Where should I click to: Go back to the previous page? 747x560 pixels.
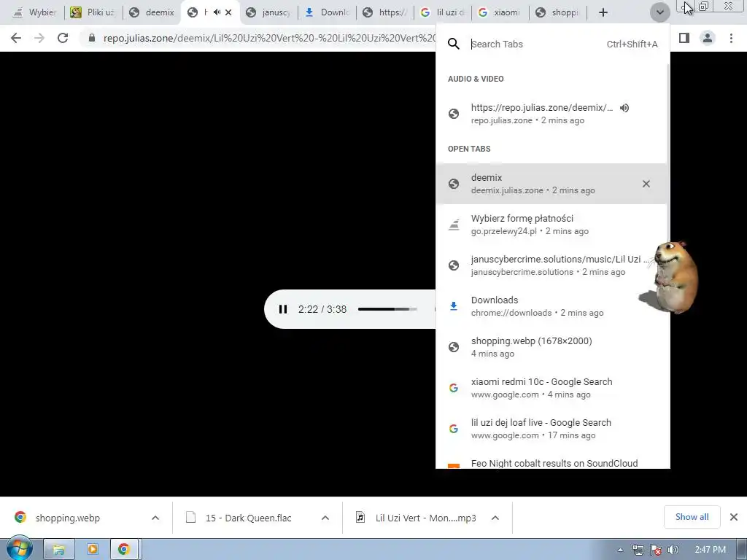click(16, 38)
